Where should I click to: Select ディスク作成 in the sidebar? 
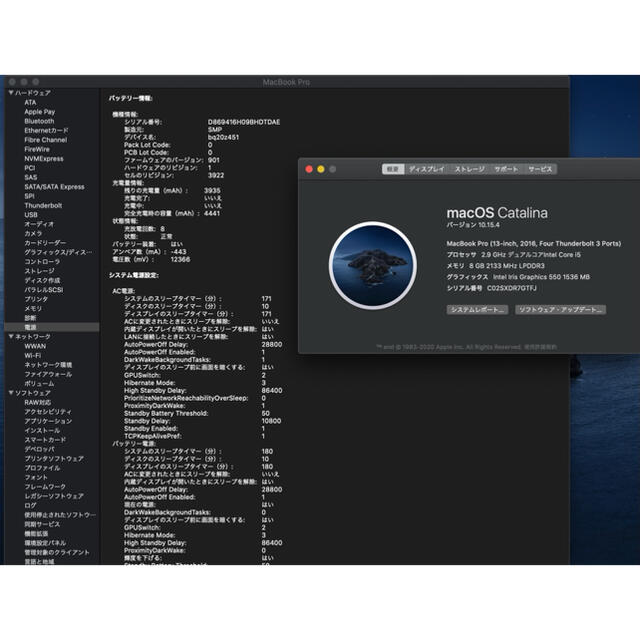click(42, 281)
